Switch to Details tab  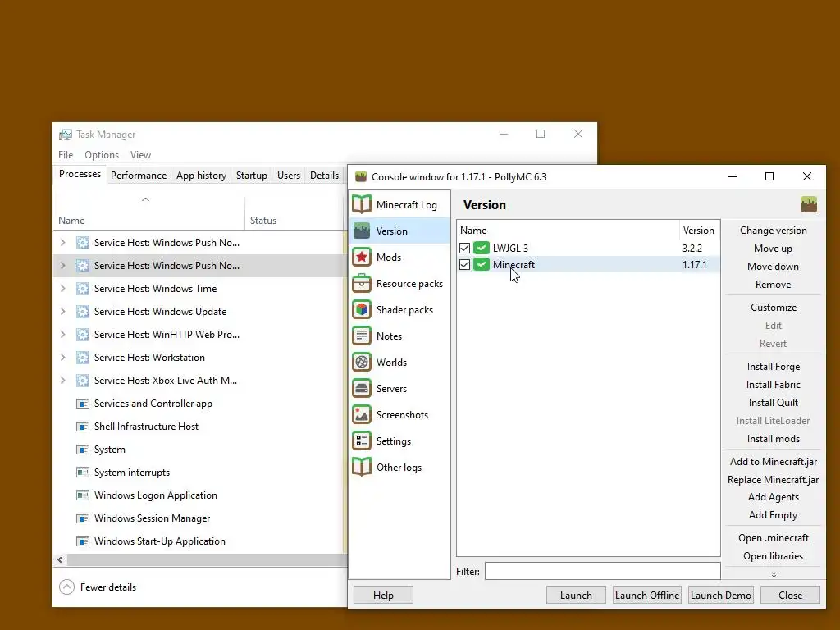[324, 176]
